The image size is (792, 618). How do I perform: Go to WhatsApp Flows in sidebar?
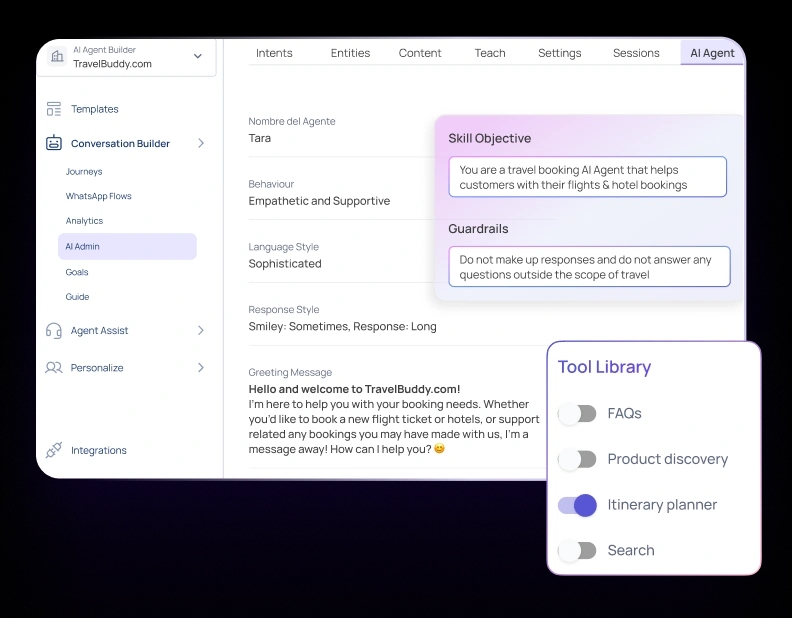pyautogui.click(x=98, y=196)
